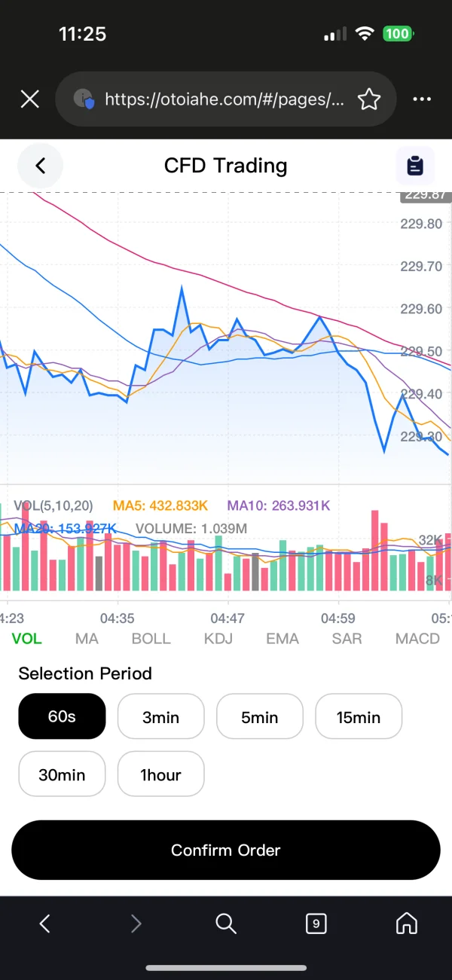The height and width of the screenshot is (980, 452).
Task: Switch to the BOLL indicator tab
Action: pos(151,639)
